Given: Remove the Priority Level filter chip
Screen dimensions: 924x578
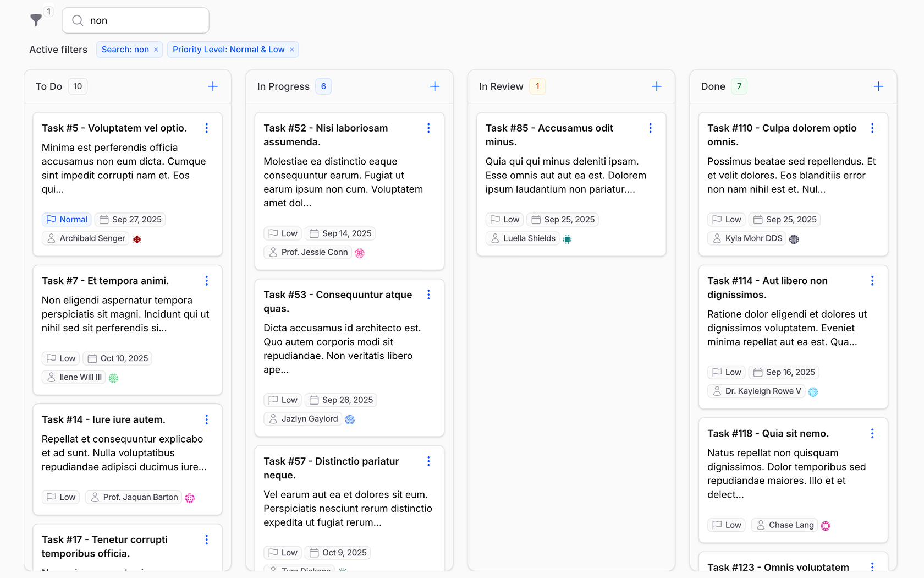Looking at the screenshot, I should [292, 50].
